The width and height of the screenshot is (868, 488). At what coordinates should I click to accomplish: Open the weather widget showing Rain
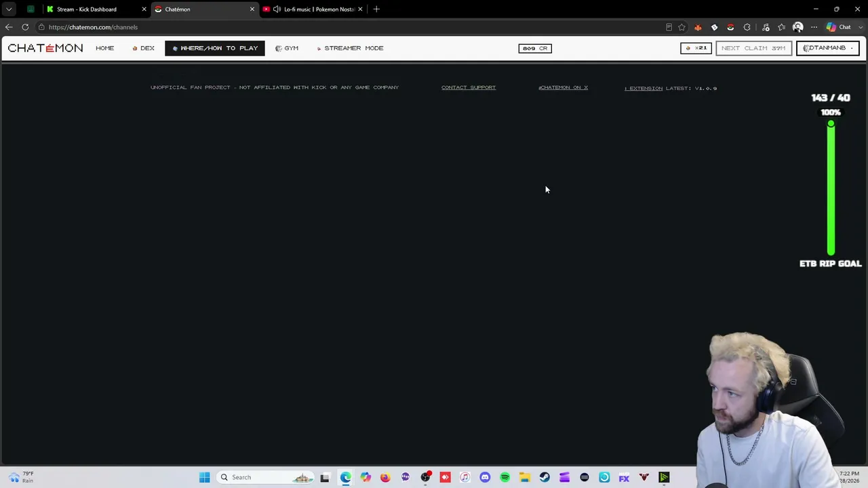[x=20, y=477]
